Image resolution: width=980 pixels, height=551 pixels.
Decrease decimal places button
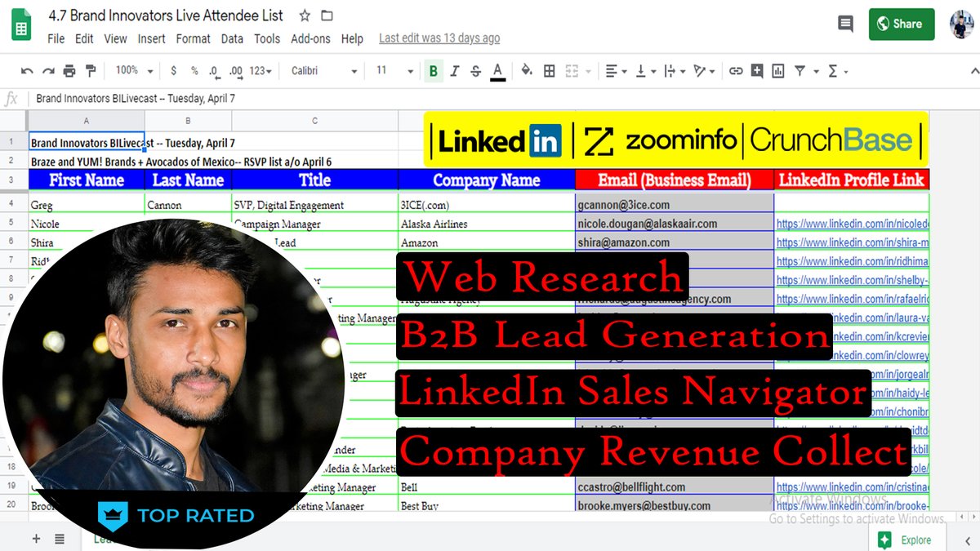coord(214,71)
